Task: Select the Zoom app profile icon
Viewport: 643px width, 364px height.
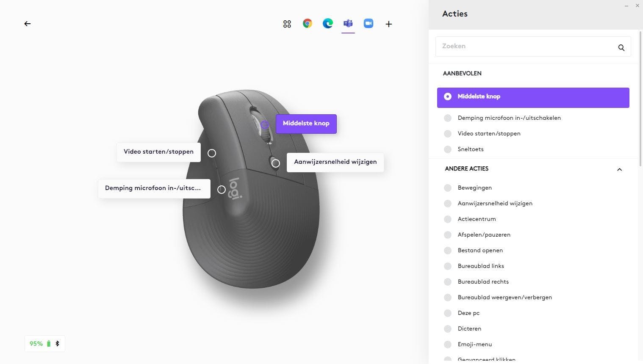Action: click(x=369, y=24)
